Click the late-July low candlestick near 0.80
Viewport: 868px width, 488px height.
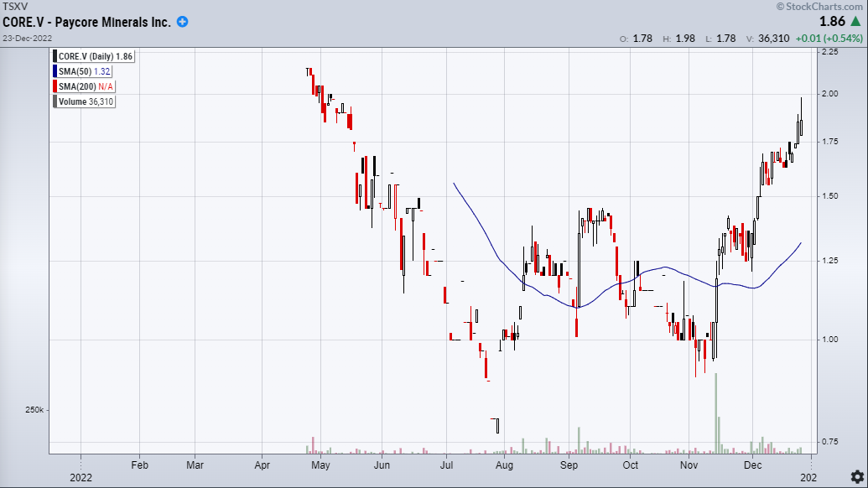497,425
